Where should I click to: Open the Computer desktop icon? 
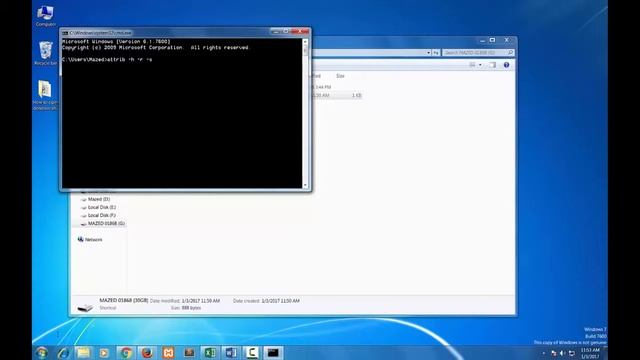(x=45, y=16)
